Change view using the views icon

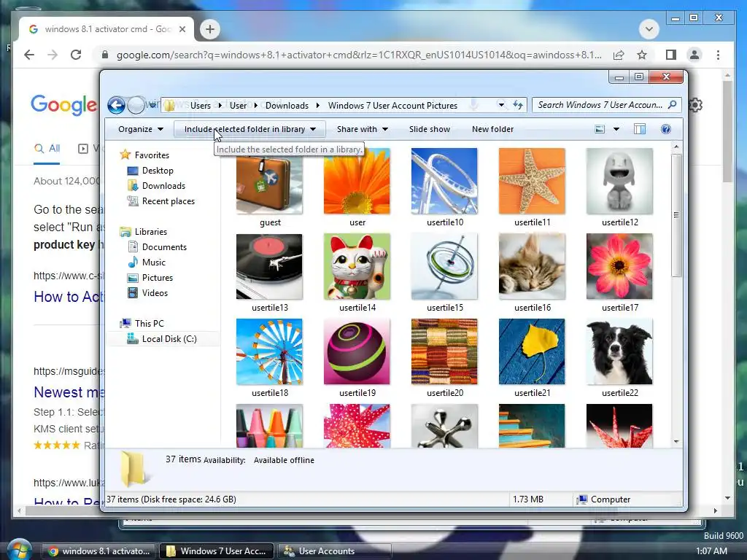(x=600, y=129)
